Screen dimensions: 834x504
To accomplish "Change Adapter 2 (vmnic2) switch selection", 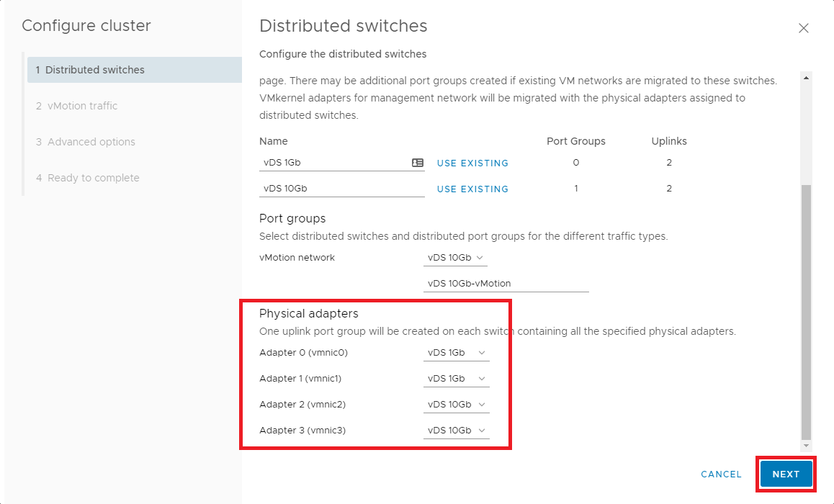I will (456, 405).
